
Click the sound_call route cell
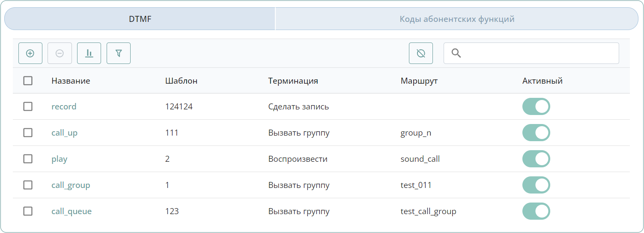click(x=420, y=159)
